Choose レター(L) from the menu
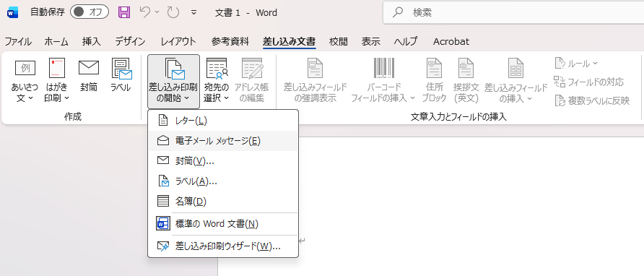Screen dimensions: 644x276 click(x=223, y=121)
